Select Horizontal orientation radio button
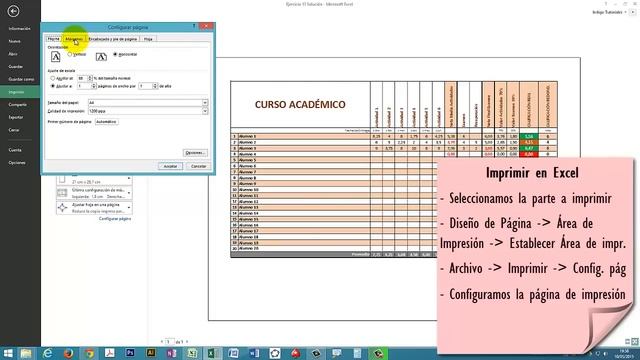Viewport: 640px width, 360px height. pos(115,54)
